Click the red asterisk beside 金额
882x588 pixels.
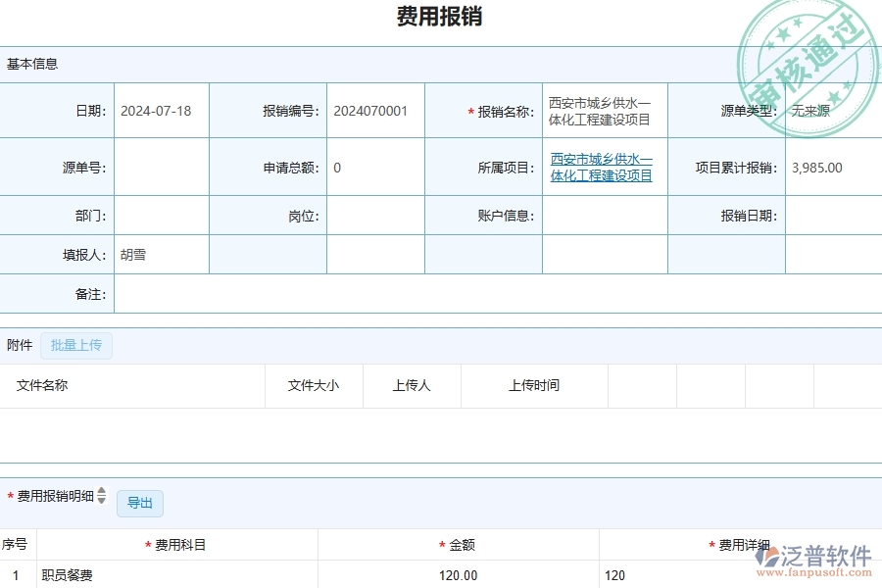(x=443, y=544)
